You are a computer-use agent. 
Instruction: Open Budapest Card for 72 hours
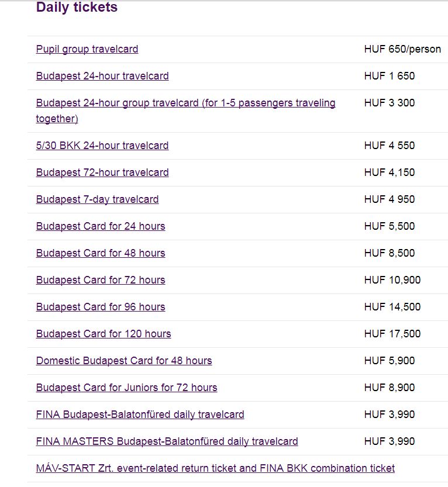(x=101, y=280)
